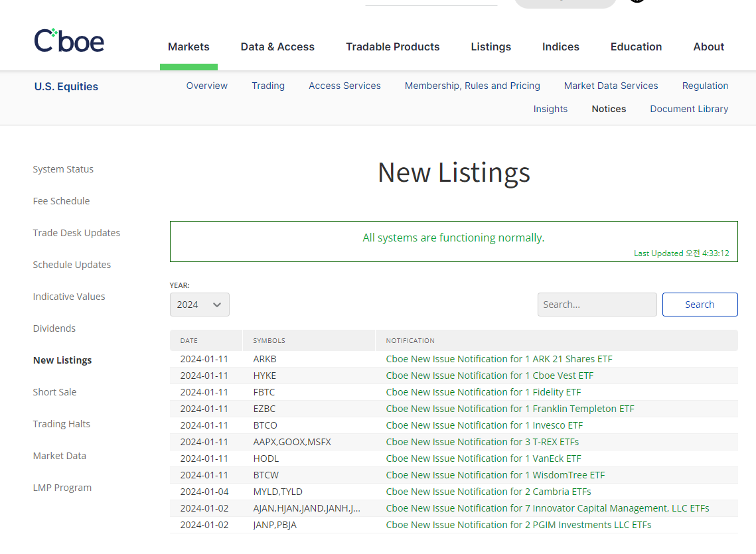Click the Cboe logo
Screen dimensions: 756x554
pos(69,41)
